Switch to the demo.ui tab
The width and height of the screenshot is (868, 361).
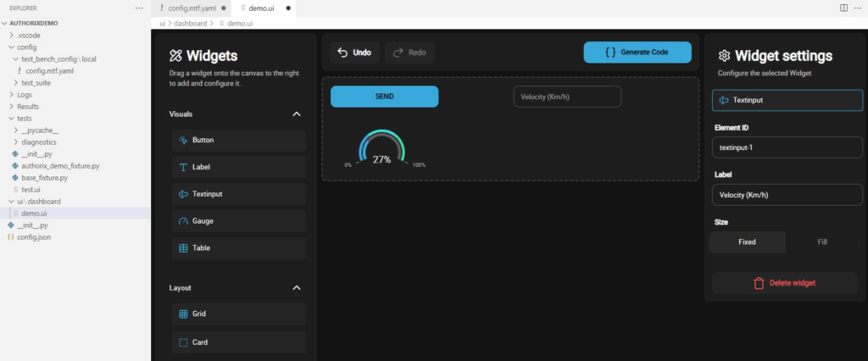click(x=261, y=8)
